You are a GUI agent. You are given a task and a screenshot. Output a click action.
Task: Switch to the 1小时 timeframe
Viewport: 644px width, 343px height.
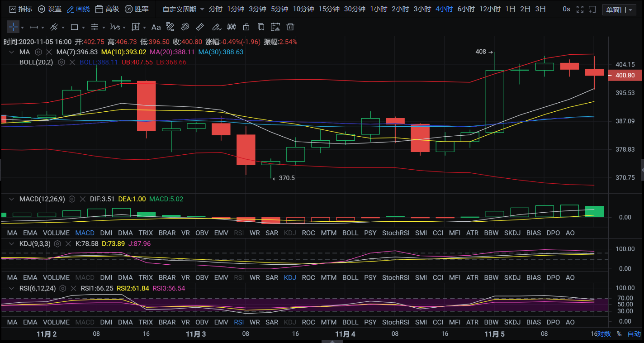pos(378,9)
